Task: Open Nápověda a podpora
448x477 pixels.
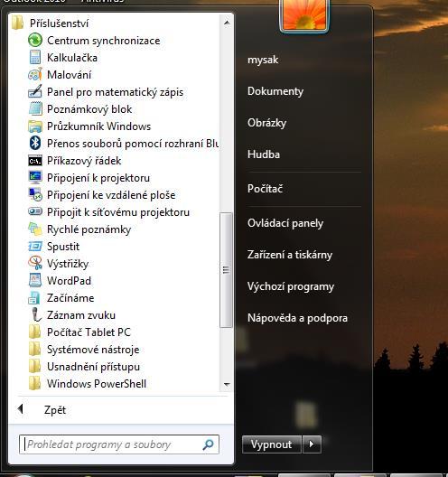Action: coord(297,318)
